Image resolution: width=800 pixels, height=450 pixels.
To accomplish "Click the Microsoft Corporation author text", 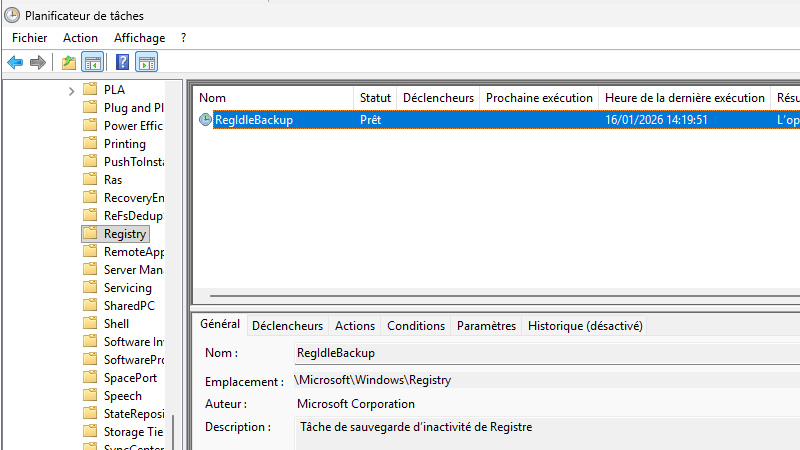I will 356,404.
